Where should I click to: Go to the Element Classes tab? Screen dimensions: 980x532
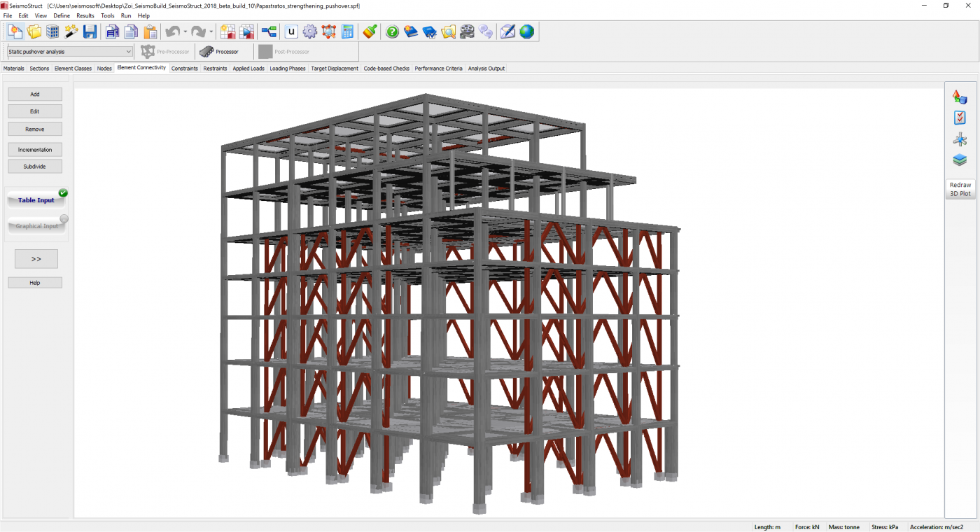point(73,69)
